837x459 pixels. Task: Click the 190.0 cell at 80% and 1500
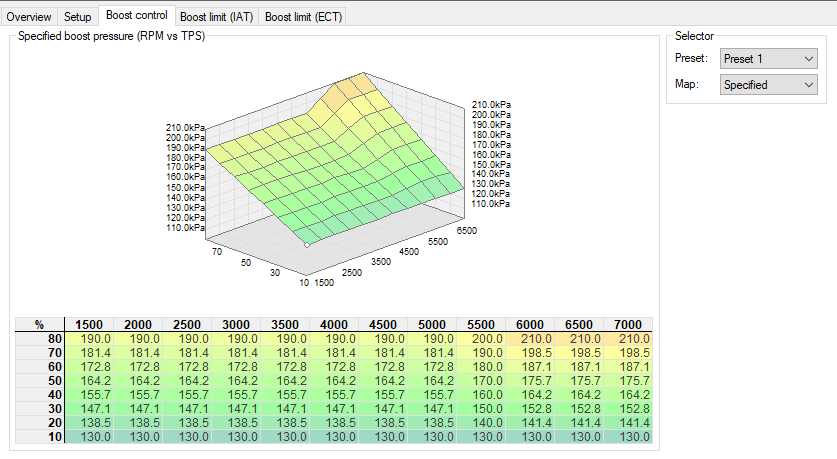point(89,339)
